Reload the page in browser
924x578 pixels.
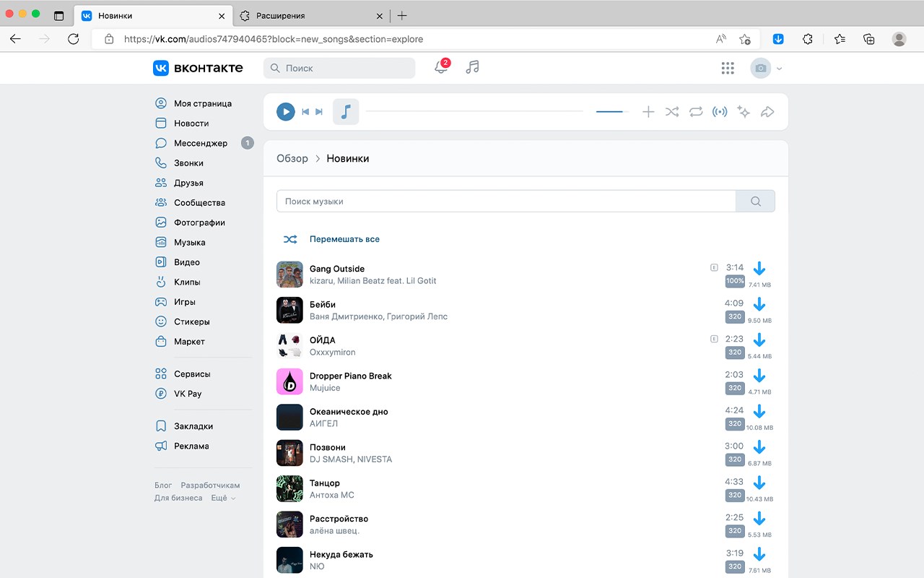point(73,39)
